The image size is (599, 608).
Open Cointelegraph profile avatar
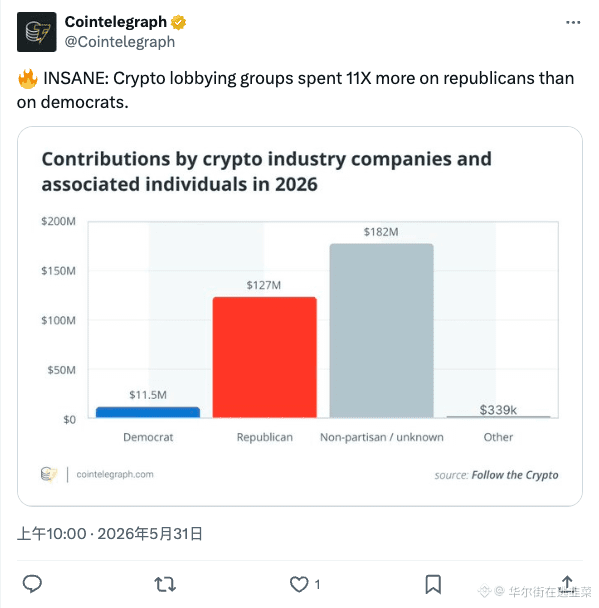point(36,32)
